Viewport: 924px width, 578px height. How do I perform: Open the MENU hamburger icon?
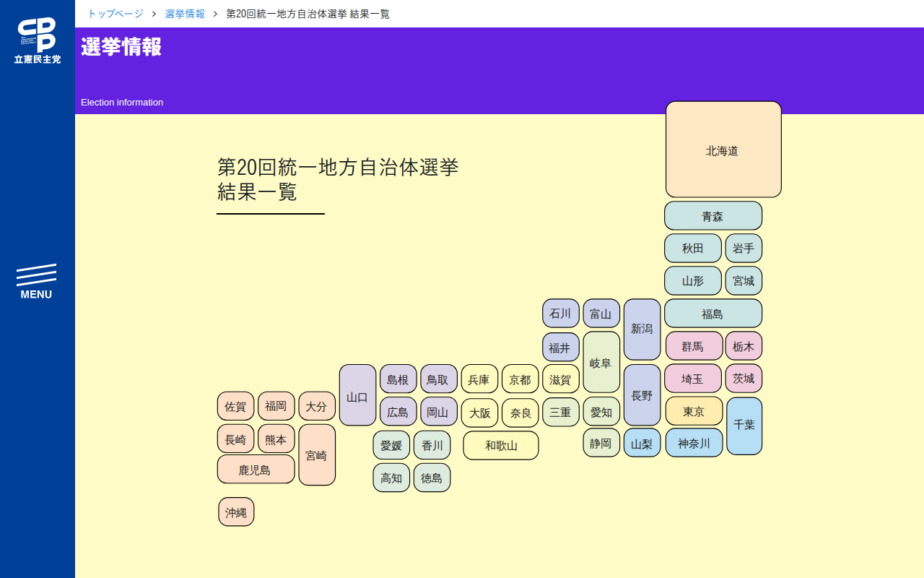[36, 282]
